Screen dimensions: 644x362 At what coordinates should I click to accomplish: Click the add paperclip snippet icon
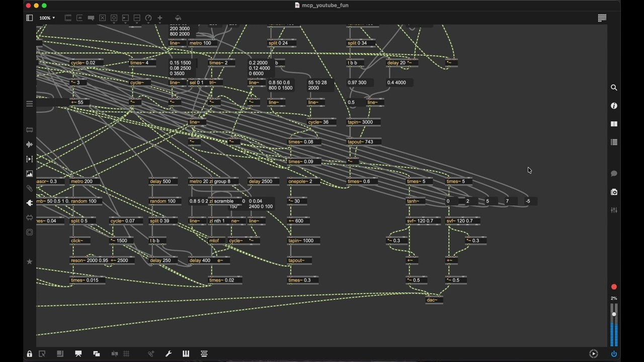click(x=150, y=354)
